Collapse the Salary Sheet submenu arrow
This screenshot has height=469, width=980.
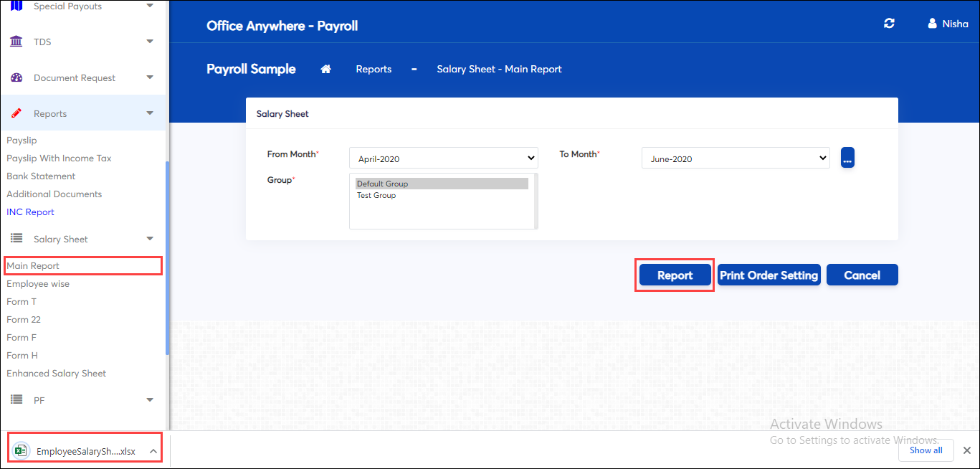(150, 239)
